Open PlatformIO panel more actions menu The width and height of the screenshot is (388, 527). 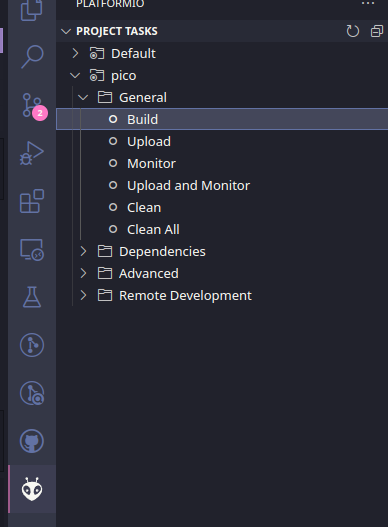368,4
